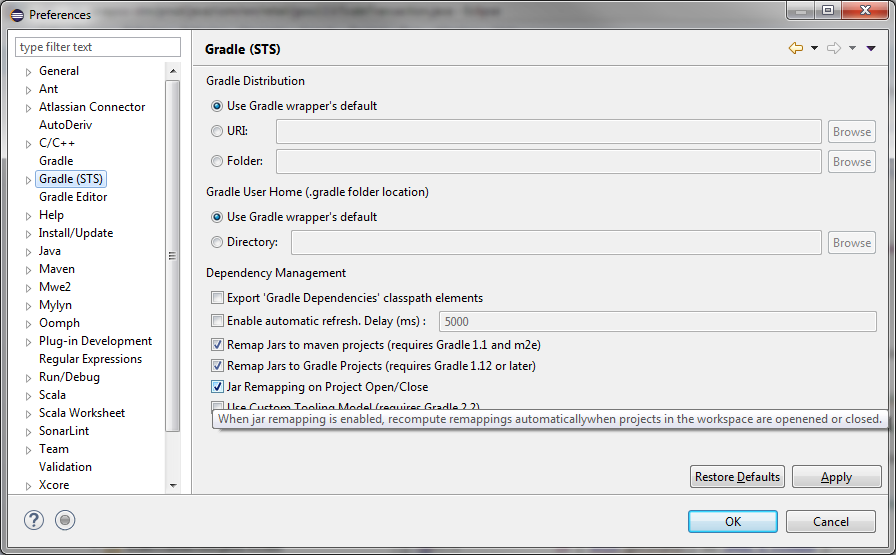Select Mwe2 in the tree
Screen dimensions: 896x555
click(x=55, y=287)
